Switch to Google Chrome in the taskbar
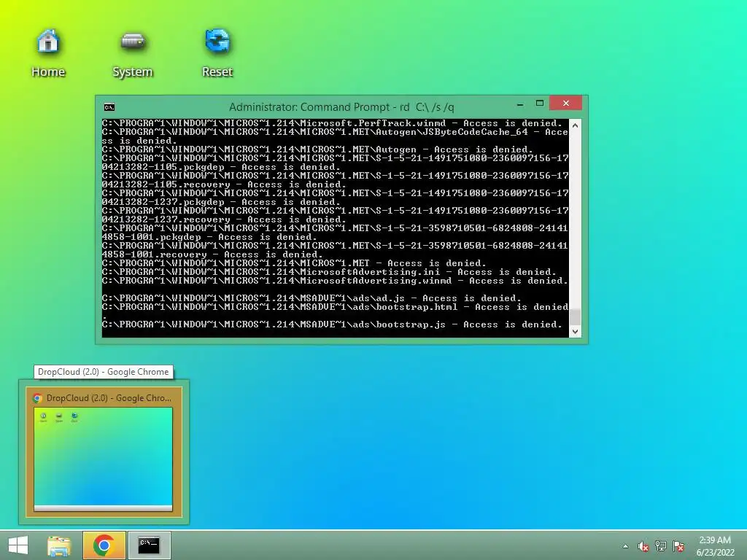 104,545
